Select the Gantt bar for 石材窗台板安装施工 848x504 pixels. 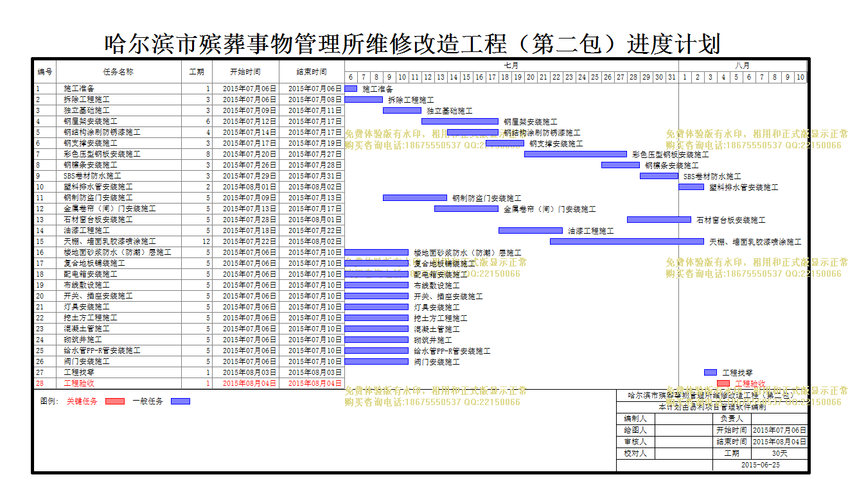pyautogui.click(x=659, y=220)
